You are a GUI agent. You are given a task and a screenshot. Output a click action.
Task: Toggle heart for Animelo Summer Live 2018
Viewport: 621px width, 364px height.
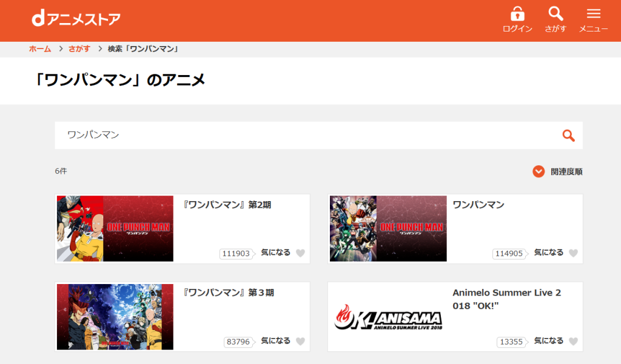(x=574, y=341)
